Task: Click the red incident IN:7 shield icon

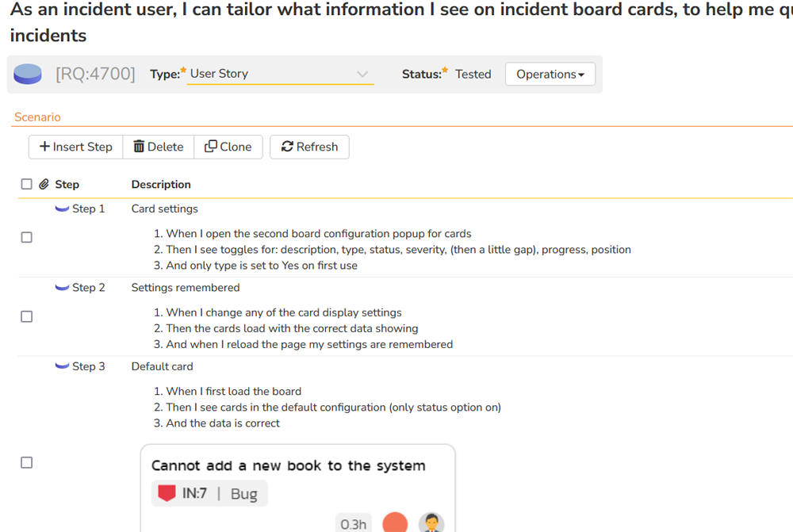Action: click(167, 493)
